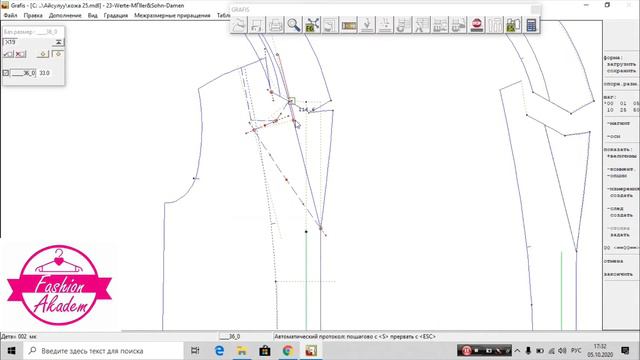Click the scissors-and-table icon in toolbar
640x360 pixels.
pyautogui.click(x=422, y=25)
